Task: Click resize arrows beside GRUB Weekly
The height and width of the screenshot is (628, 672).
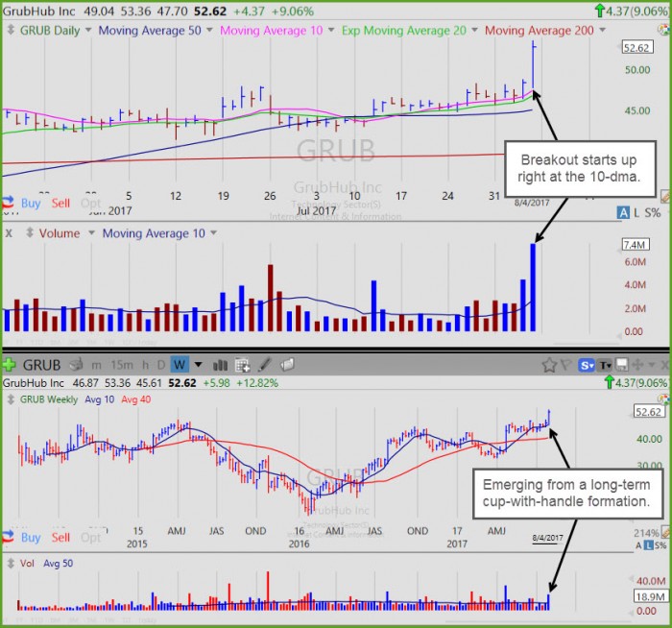Action: pos(12,399)
